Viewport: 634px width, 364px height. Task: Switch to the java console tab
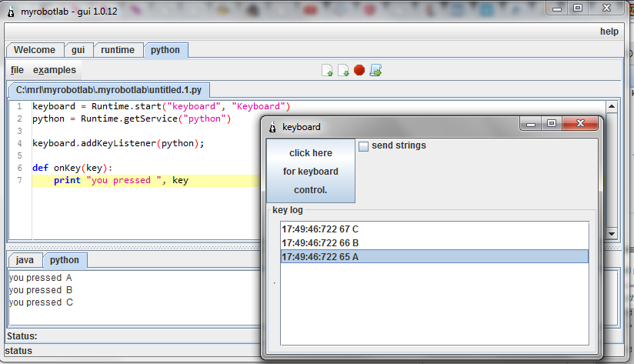click(25, 260)
